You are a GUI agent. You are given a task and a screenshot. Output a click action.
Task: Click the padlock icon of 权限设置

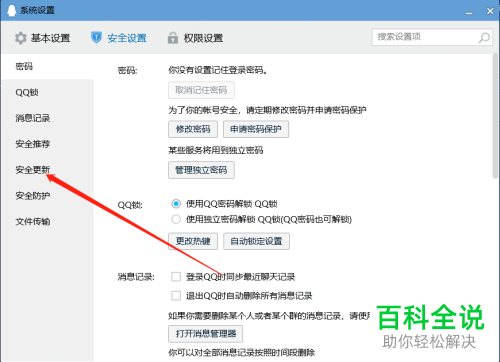tap(173, 38)
